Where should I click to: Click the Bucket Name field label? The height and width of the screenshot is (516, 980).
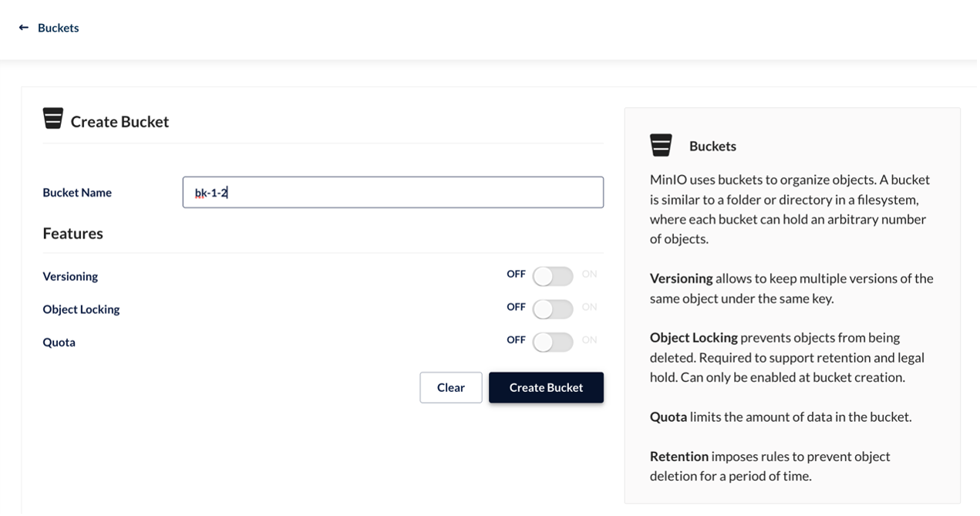[x=77, y=192]
